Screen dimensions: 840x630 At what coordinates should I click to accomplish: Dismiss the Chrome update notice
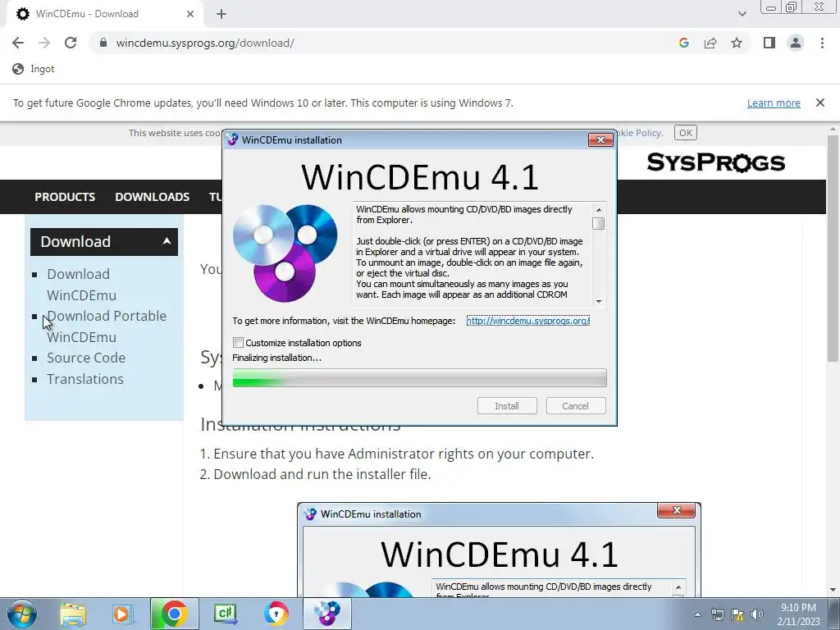(819, 103)
